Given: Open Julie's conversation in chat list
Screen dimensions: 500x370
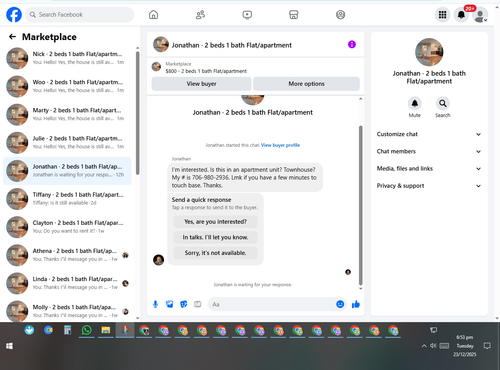Looking at the screenshot, I should [x=67, y=142].
